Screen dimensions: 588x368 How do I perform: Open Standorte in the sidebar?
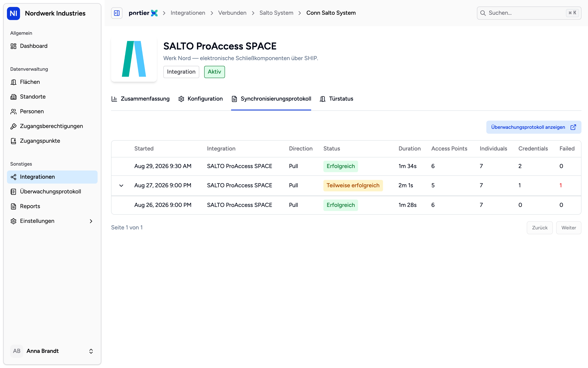(52, 97)
